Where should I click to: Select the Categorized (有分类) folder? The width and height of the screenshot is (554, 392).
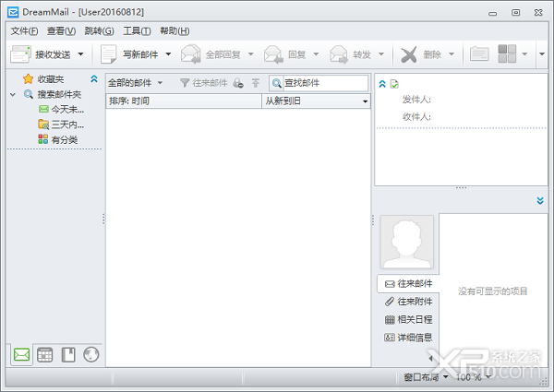[x=57, y=139]
